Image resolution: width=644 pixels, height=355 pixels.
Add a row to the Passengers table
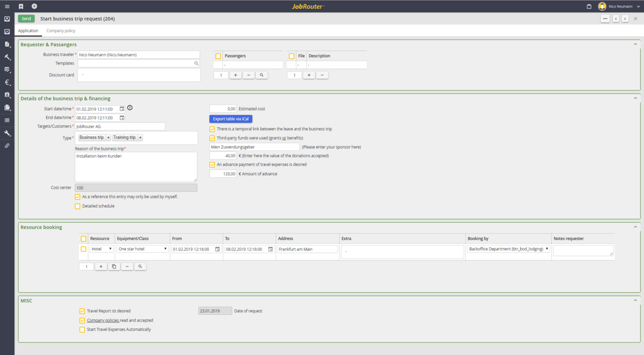pos(235,75)
